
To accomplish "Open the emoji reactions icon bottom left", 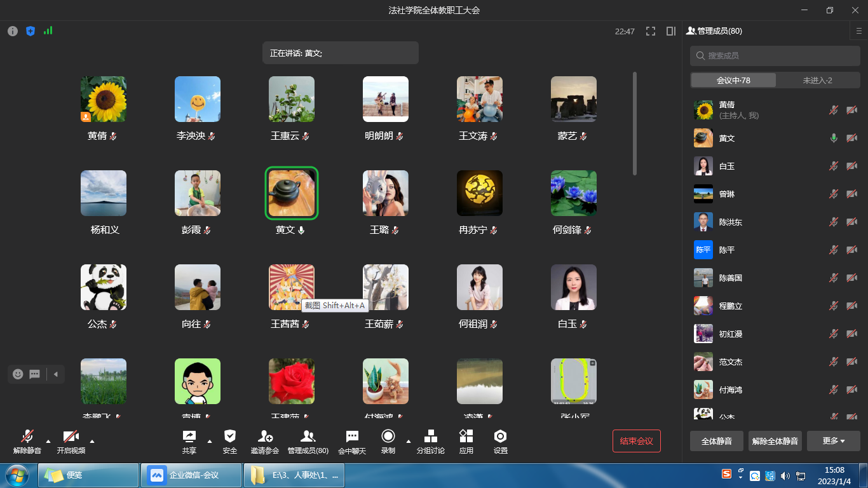I will (x=17, y=374).
